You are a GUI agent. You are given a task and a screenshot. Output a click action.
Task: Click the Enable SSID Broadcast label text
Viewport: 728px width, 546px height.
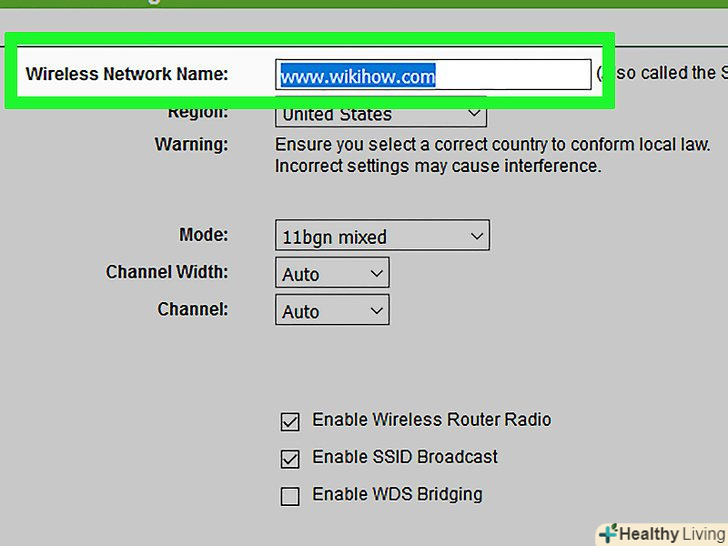pyautogui.click(x=405, y=457)
